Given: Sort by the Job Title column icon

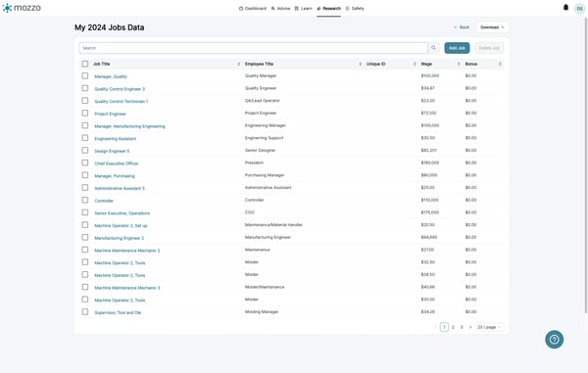Looking at the screenshot, I should (238, 64).
